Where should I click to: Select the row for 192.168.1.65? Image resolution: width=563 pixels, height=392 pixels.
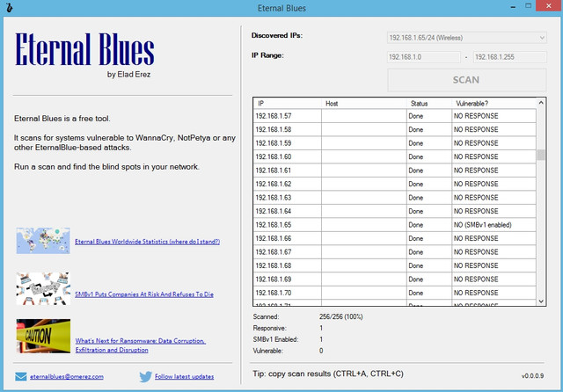395,225
